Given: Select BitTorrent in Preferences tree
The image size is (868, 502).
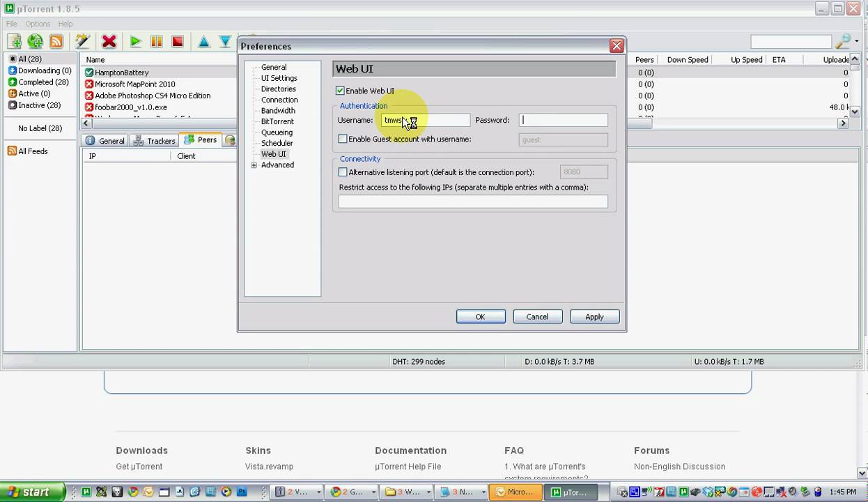Looking at the screenshot, I should pos(277,121).
